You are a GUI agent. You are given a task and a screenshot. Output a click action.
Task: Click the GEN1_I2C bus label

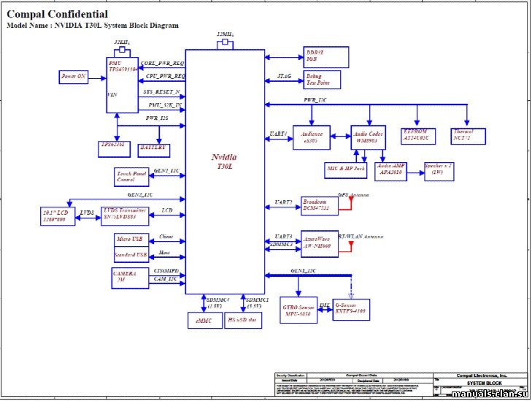[x=304, y=270]
